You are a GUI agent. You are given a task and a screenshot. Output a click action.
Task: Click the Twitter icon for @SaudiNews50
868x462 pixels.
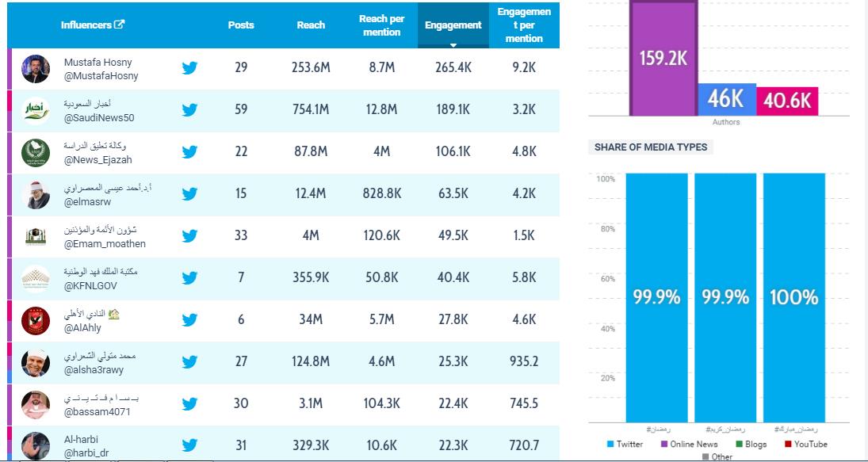coord(189,110)
